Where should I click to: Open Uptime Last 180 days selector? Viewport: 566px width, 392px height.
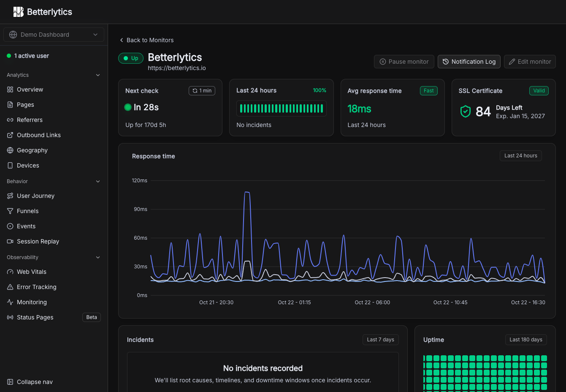(525, 340)
